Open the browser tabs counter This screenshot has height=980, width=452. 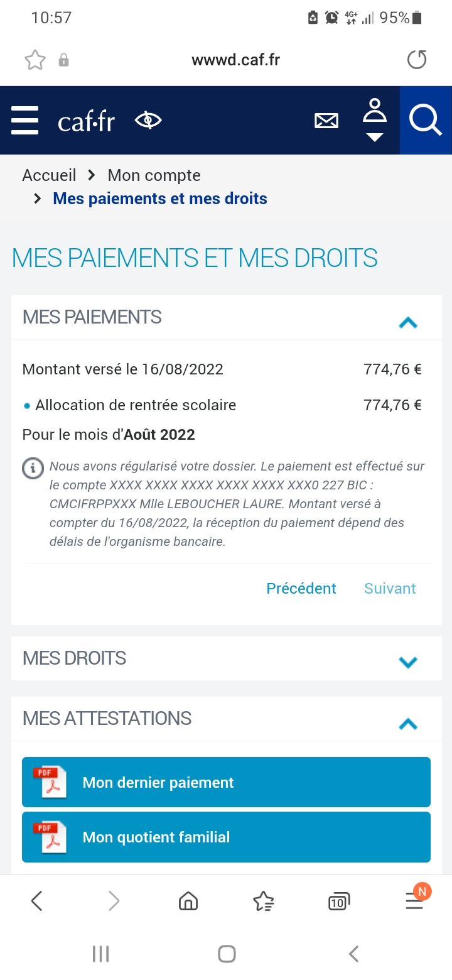point(339,901)
